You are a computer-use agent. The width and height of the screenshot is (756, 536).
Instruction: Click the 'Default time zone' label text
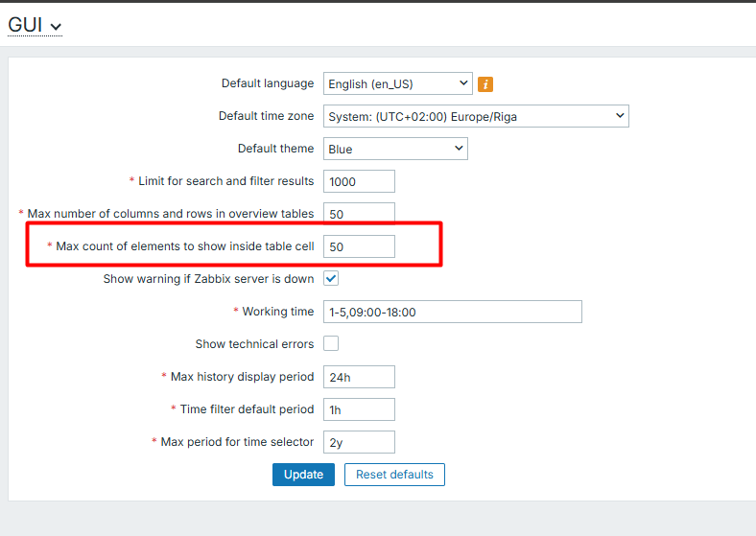point(266,116)
